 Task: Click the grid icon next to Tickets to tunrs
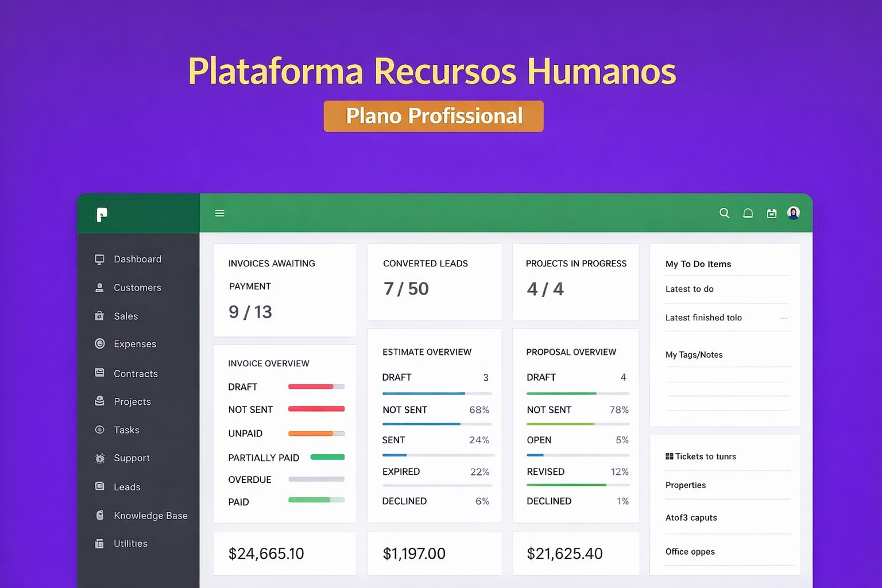click(671, 456)
